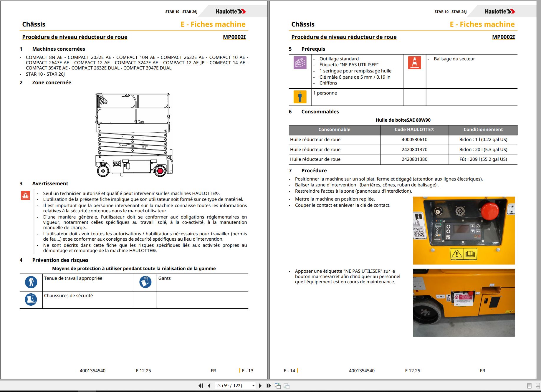Viewport: 541px width, 392px height.
Task: Click the protective gloves icon
Action: (x=145, y=282)
